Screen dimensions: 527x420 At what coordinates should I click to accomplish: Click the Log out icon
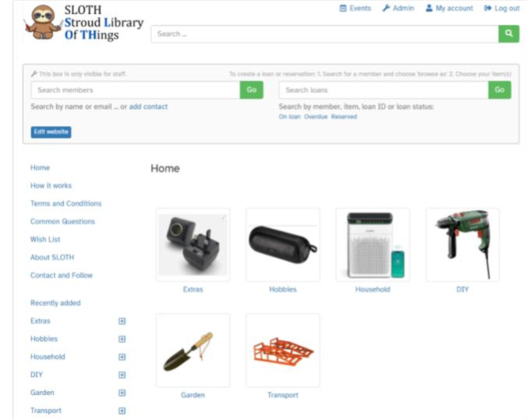(x=487, y=8)
